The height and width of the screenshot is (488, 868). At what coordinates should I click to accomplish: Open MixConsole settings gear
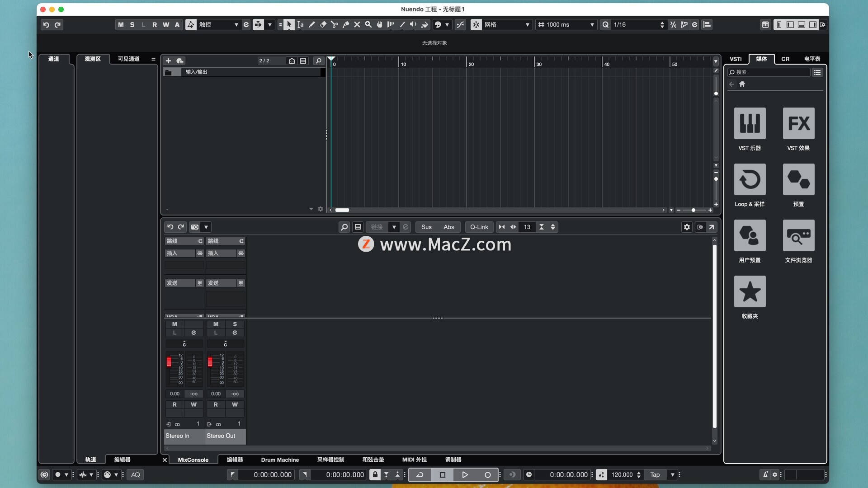[687, 227]
